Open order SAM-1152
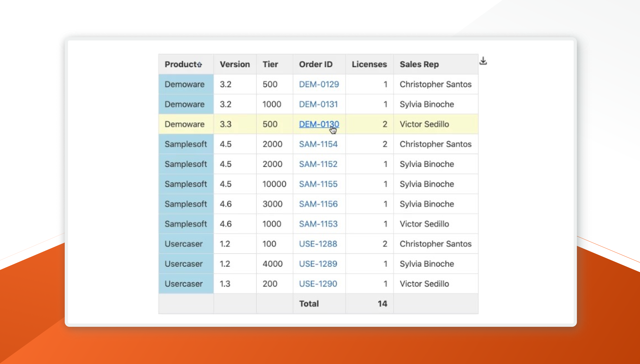640x364 pixels. coord(318,164)
